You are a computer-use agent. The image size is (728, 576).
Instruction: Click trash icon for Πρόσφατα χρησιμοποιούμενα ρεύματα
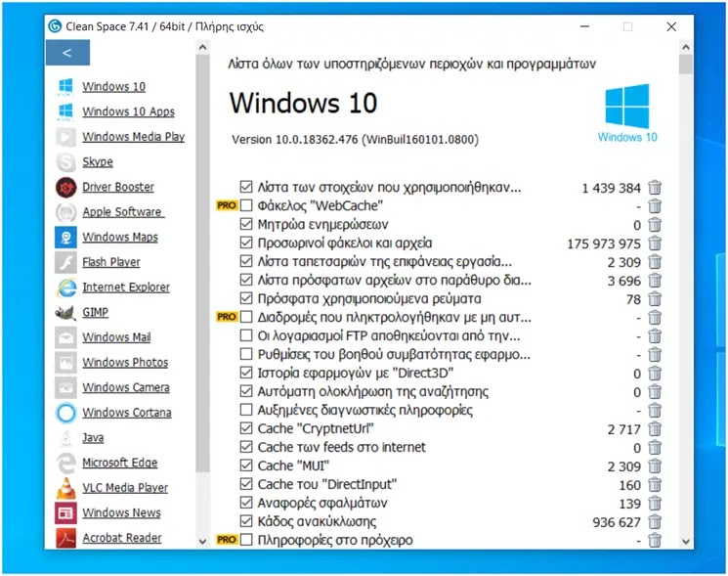click(x=655, y=298)
